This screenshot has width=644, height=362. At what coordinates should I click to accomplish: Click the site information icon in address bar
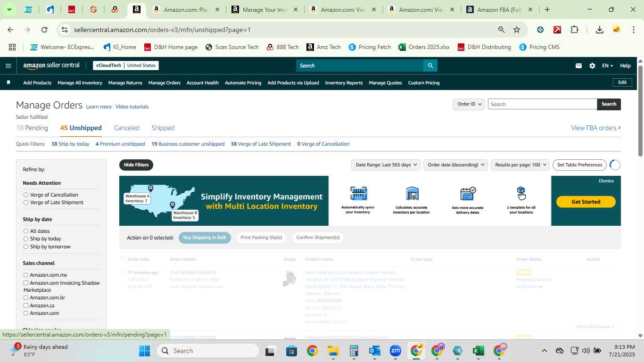[65, 30]
